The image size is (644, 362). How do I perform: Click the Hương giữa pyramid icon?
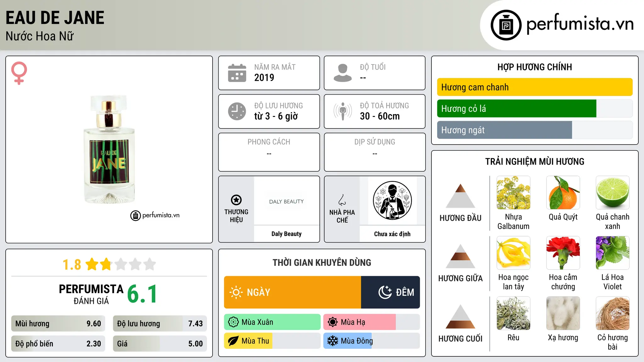pos(460,256)
